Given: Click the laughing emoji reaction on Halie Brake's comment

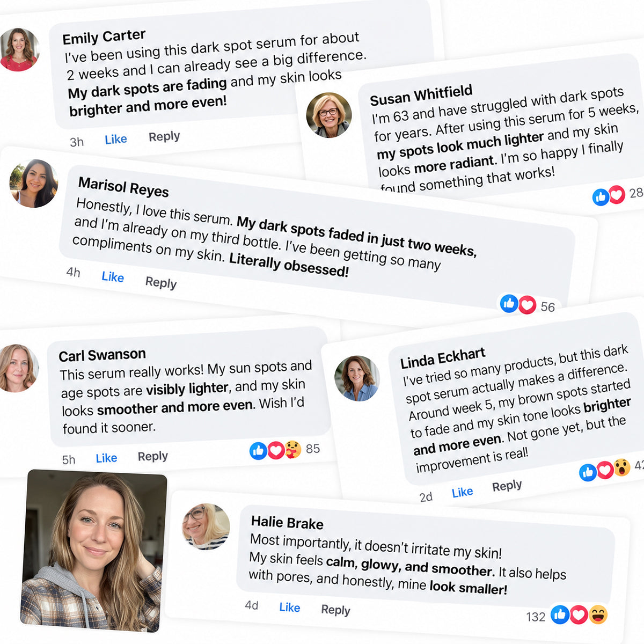Looking at the screenshot, I should pyautogui.click(x=598, y=614).
